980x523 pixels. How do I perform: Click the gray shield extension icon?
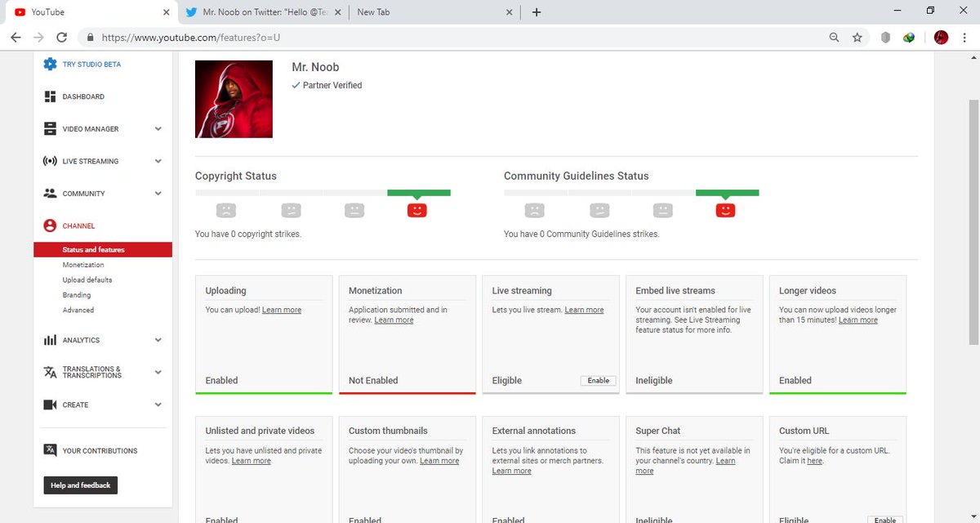(885, 38)
